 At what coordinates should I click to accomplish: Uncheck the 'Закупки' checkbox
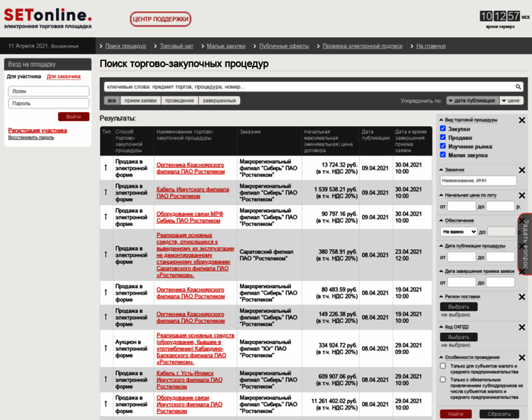443,129
